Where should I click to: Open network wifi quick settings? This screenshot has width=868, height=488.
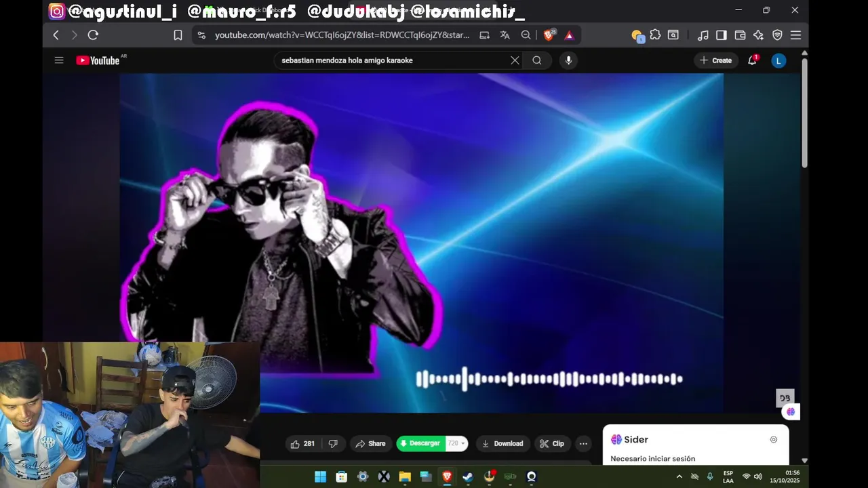(x=747, y=476)
